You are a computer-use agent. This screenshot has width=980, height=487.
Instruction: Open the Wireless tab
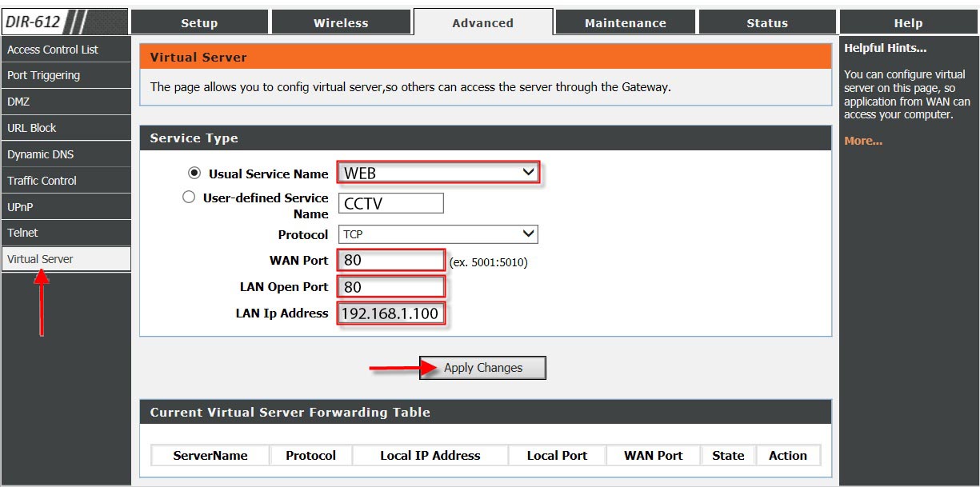tap(341, 23)
